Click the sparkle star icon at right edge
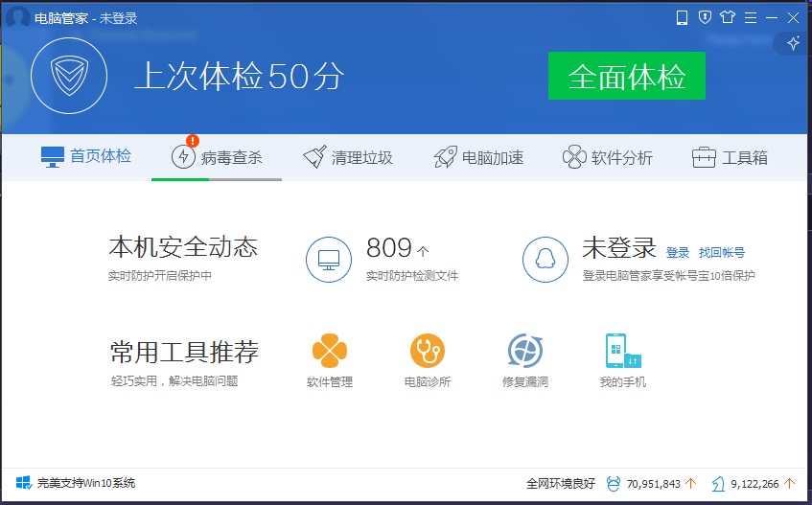The image size is (812, 505). pyautogui.click(x=793, y=43)
